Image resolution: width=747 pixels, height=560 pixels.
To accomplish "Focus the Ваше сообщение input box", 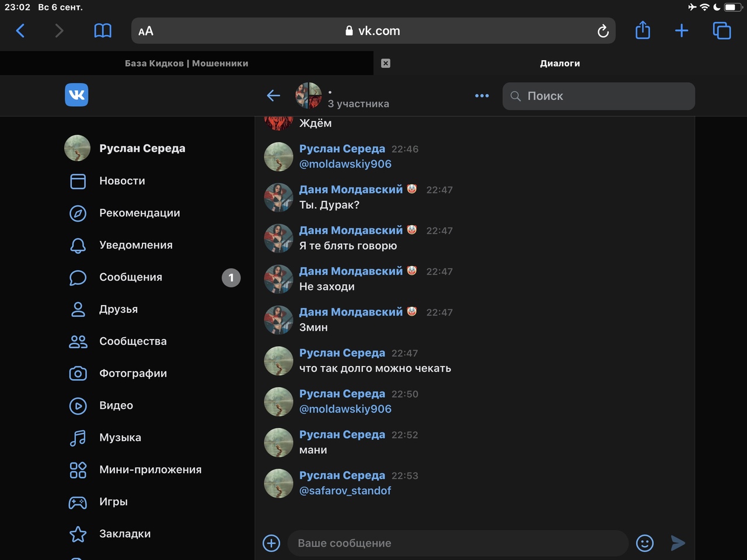I will (x=458, y=543).
